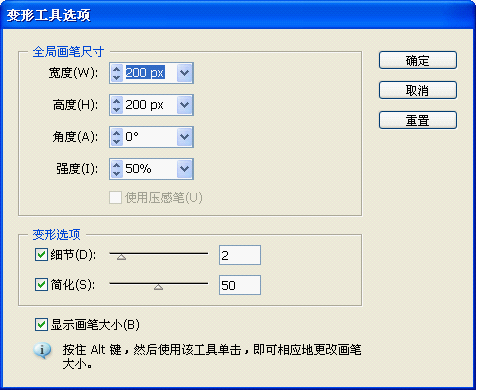Click the width stepper up arrow
477x391 pixels.
click(116, 69)
